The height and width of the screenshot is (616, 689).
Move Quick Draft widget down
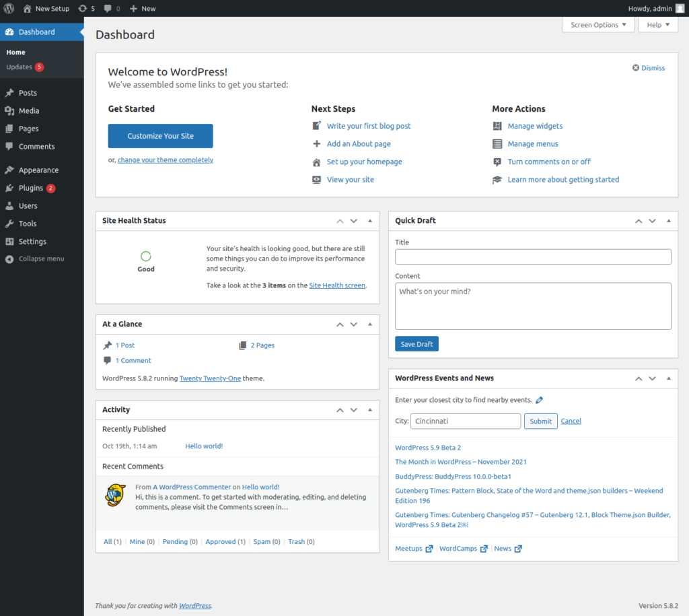coord(653,221)
